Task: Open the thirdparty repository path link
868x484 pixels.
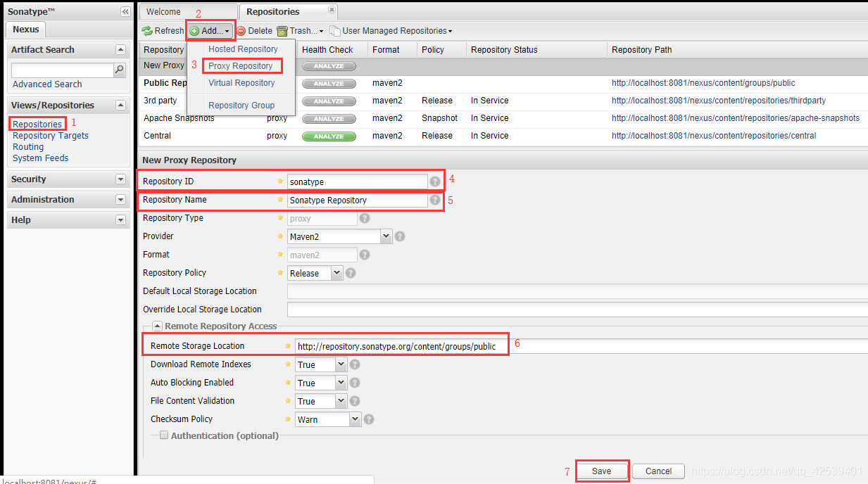Action: pos(719,101)
